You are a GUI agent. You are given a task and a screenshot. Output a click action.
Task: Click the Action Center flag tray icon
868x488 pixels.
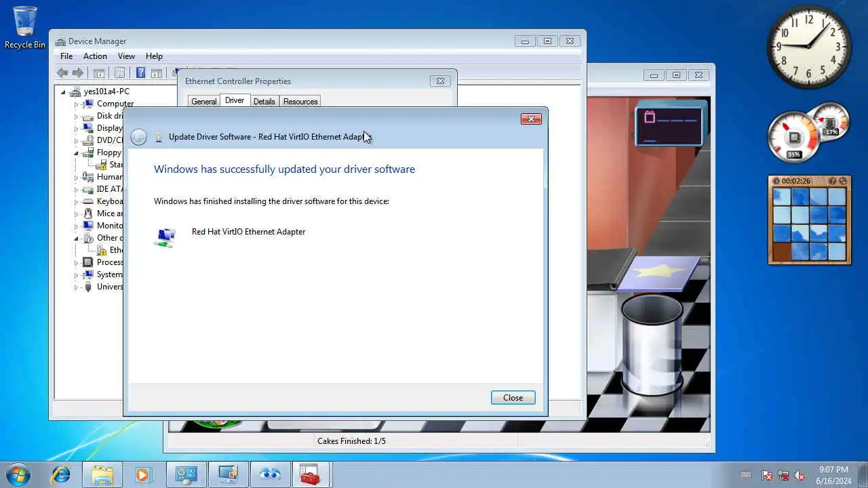coord(767,475)
